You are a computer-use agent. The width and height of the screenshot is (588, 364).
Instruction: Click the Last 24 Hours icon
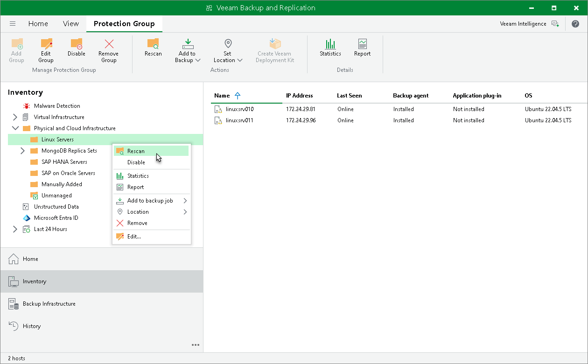[x=26, y=229]
